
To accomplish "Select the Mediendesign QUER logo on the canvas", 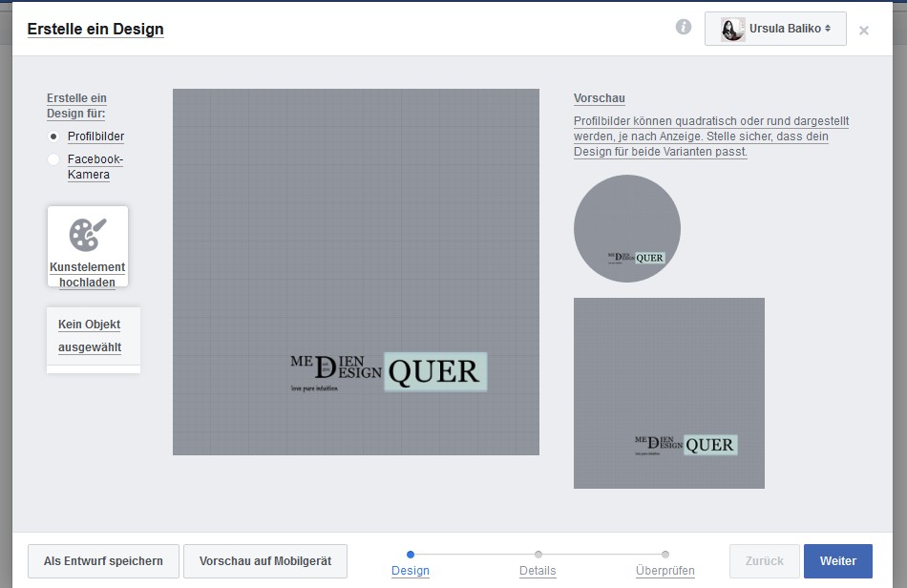I will (389, 371).
